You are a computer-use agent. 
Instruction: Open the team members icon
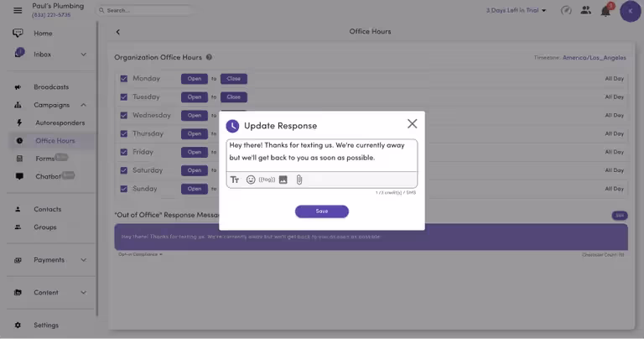coord(585,10)
